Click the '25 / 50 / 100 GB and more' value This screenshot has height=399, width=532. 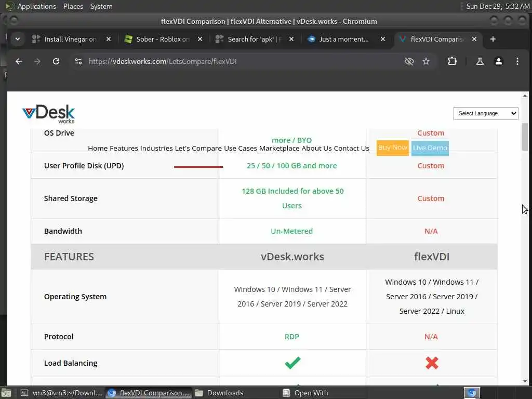[x=292, y=166]
